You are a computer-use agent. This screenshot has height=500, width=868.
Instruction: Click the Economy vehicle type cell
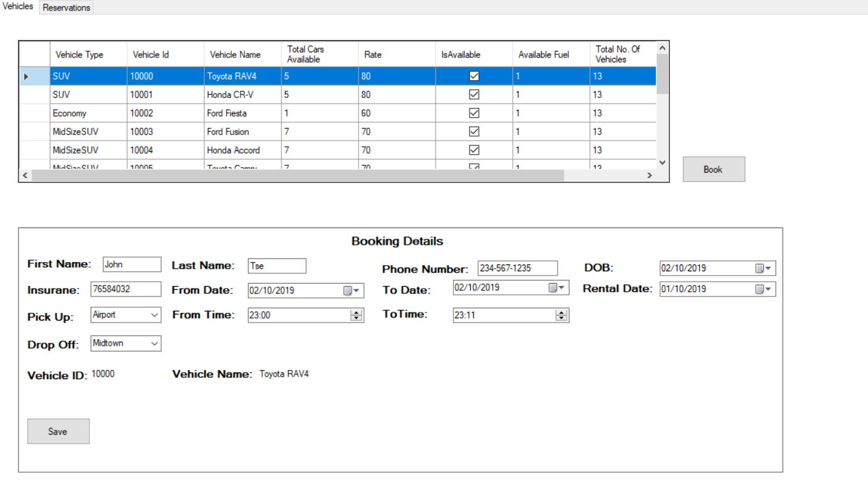click(88, 113)
